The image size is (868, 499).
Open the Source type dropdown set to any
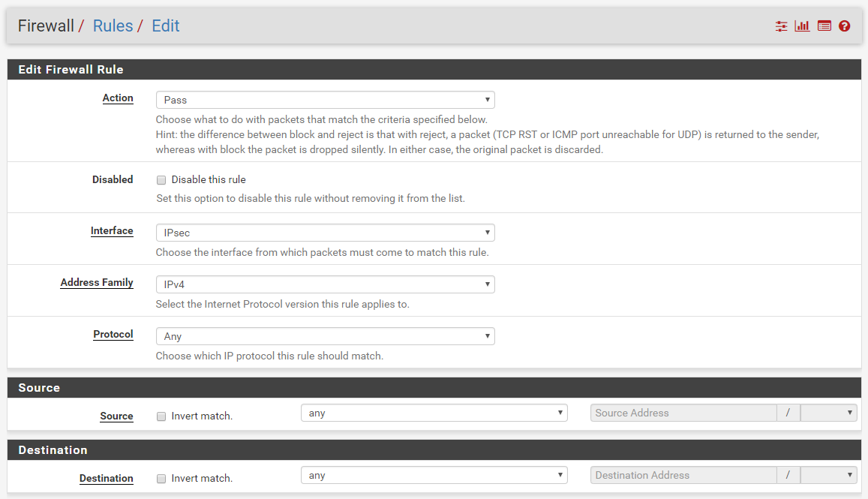434,413
